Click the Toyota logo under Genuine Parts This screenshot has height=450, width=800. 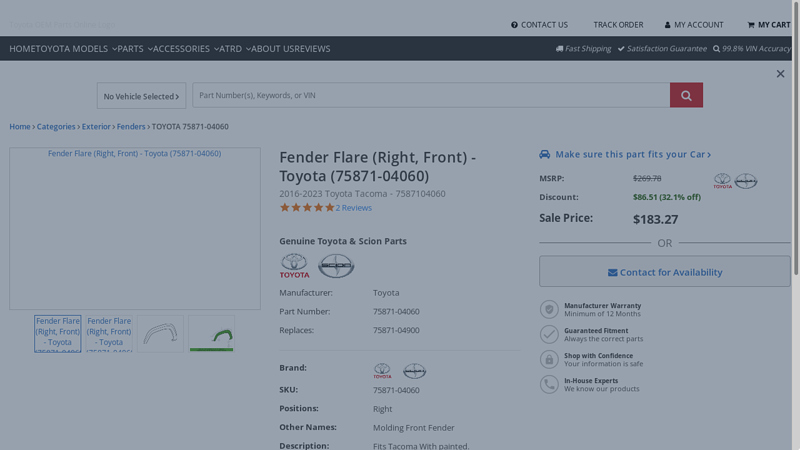click(x=294, y=266)
